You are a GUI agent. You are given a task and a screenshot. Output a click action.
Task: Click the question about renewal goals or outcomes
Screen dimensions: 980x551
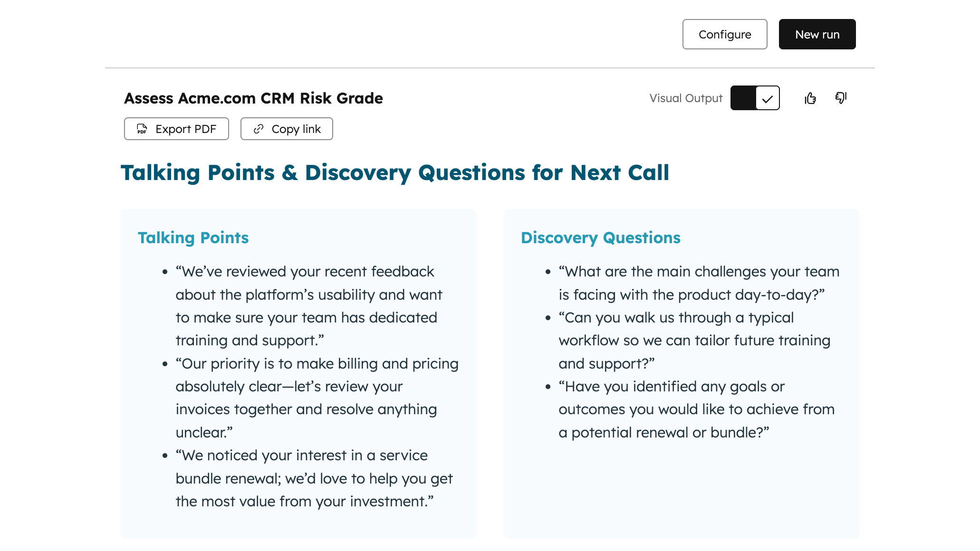click(x=696, y=409)
